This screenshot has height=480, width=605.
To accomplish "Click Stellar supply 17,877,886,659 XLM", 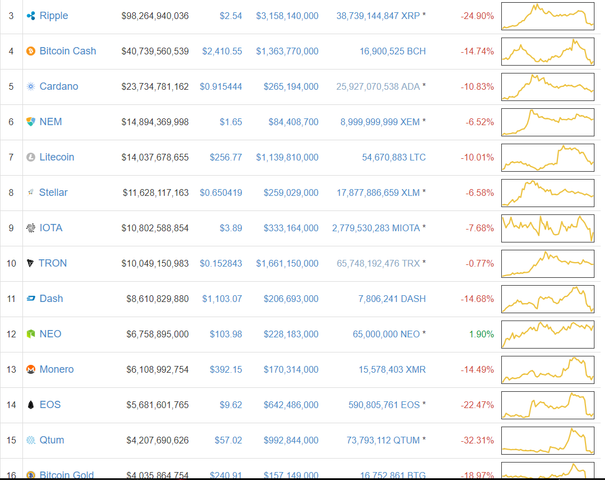I will [378, 193].
